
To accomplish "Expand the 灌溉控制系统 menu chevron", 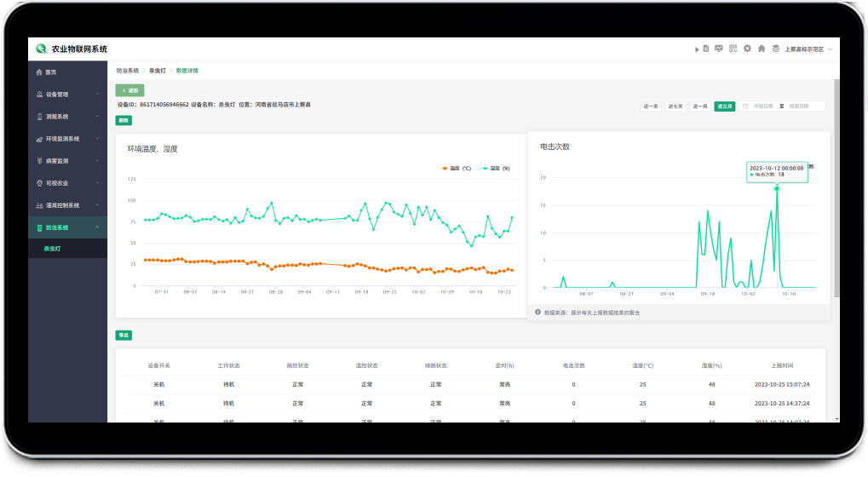I will (97, 204).
